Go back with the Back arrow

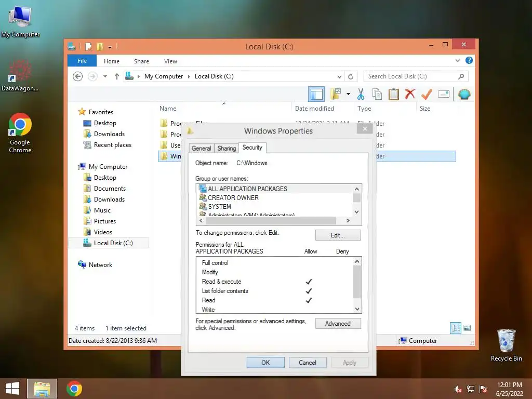coord(78,76)
